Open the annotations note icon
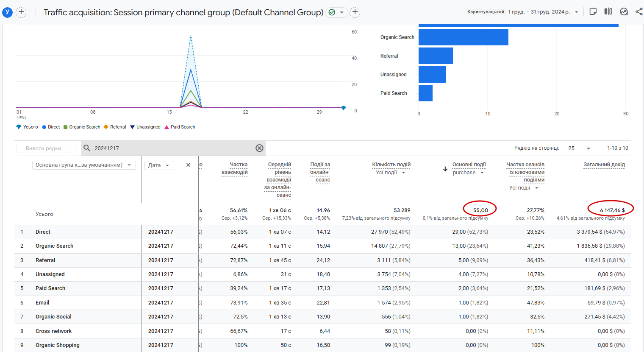 coord(593,11)
